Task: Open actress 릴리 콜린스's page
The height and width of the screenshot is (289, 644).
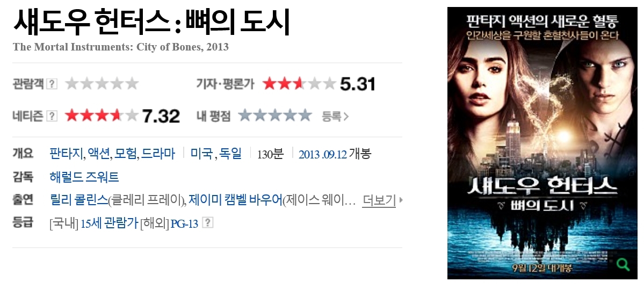Action: pyautogui.click(x=78, y=200)
